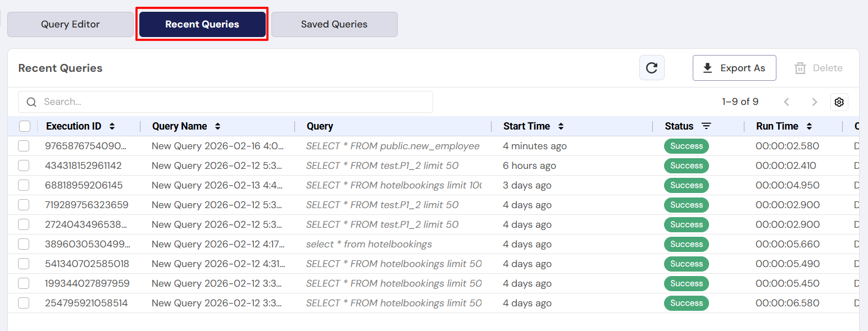The image size is (868, 331).
Task: Select all queries using the header checkbox
Action: 25,126
